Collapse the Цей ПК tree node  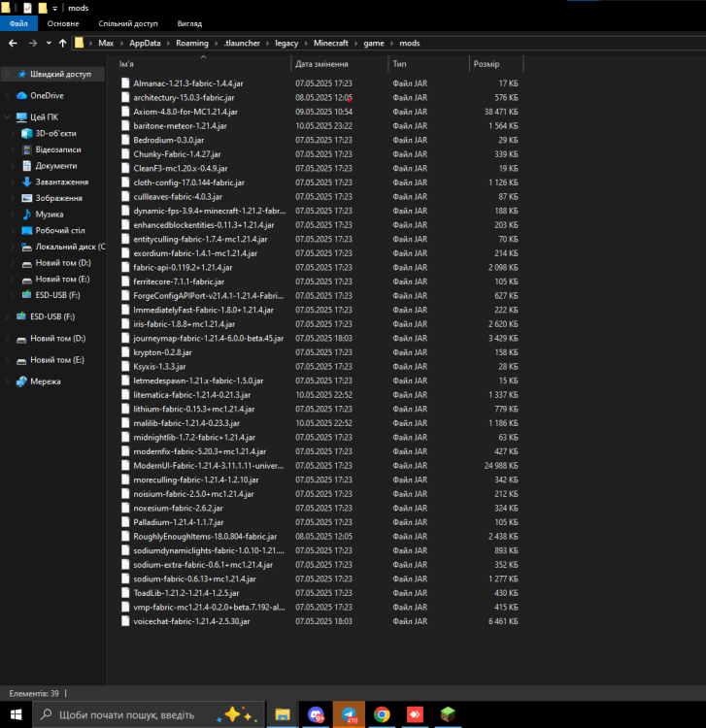click(x=7, y=117)
